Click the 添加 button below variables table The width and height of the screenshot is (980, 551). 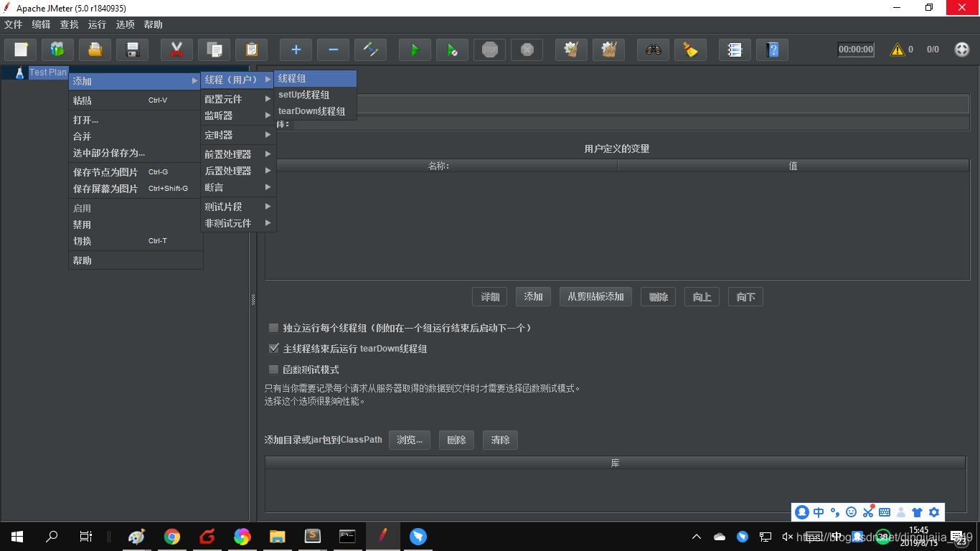click(x=533, y=297)
